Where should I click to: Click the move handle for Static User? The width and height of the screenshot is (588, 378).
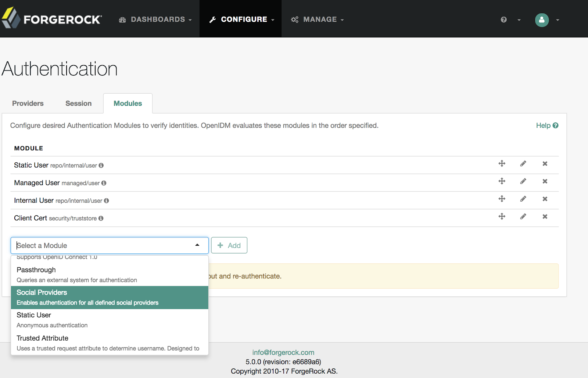click(x=502, y=163)
